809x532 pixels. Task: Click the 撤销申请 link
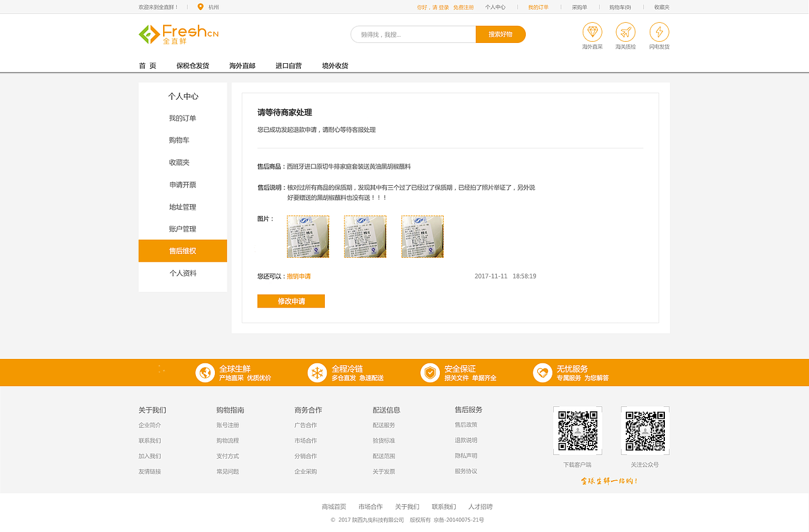[299, 276]
